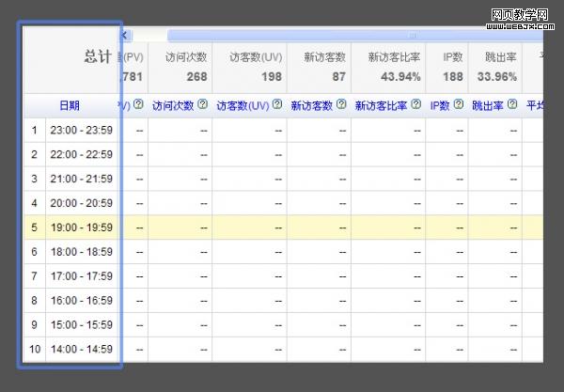Sort the table by the 日期 column header

coord(70,106)
